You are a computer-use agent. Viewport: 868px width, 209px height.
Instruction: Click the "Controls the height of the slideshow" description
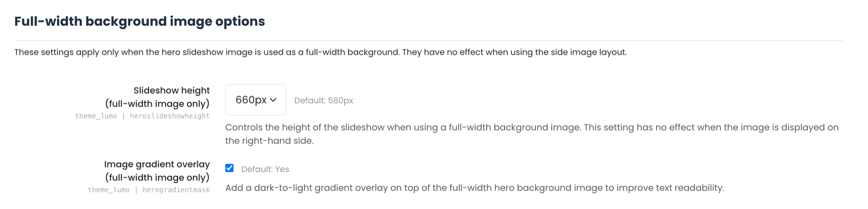(531, 127)
